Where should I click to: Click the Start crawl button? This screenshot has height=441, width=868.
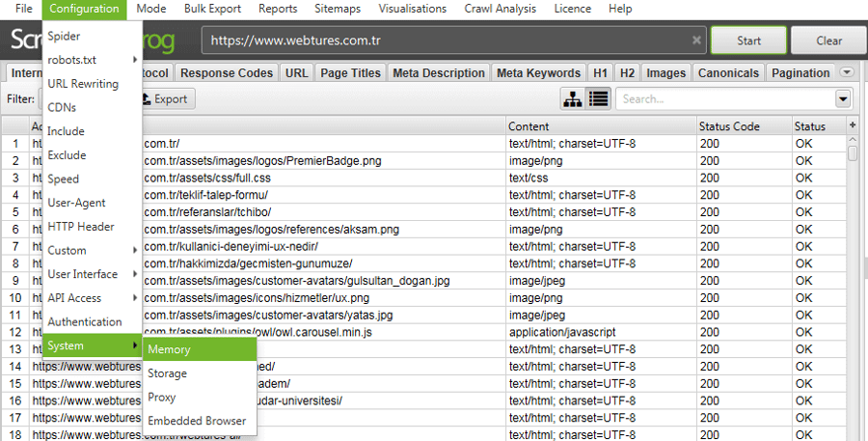(748, 41)
